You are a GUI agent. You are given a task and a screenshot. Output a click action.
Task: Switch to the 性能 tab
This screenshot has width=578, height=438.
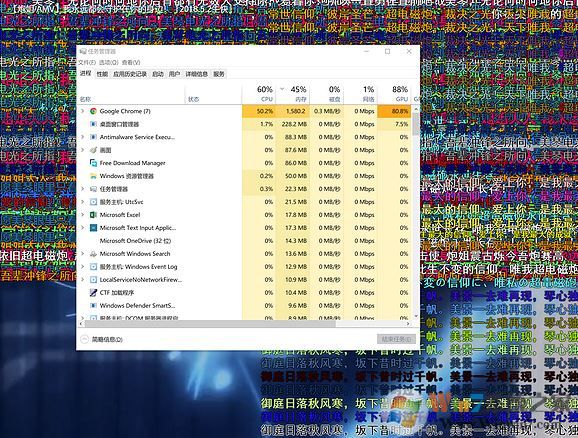point(102,74)
